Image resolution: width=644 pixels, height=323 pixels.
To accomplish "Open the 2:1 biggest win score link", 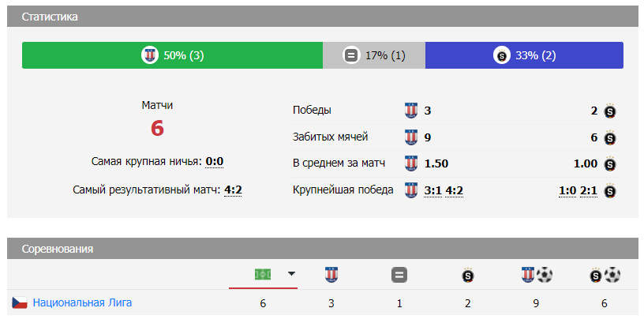I will point(589,190).
